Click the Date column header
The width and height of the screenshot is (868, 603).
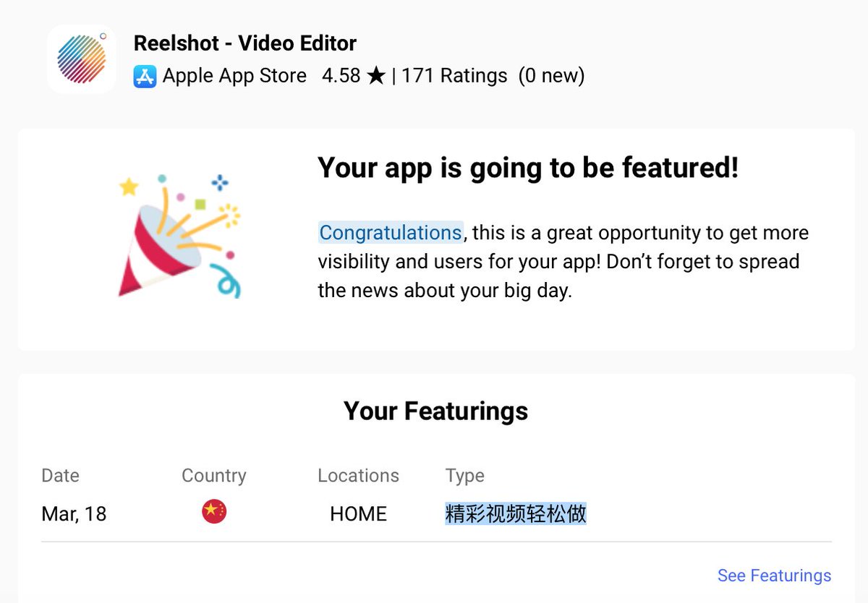coord(61,476)
